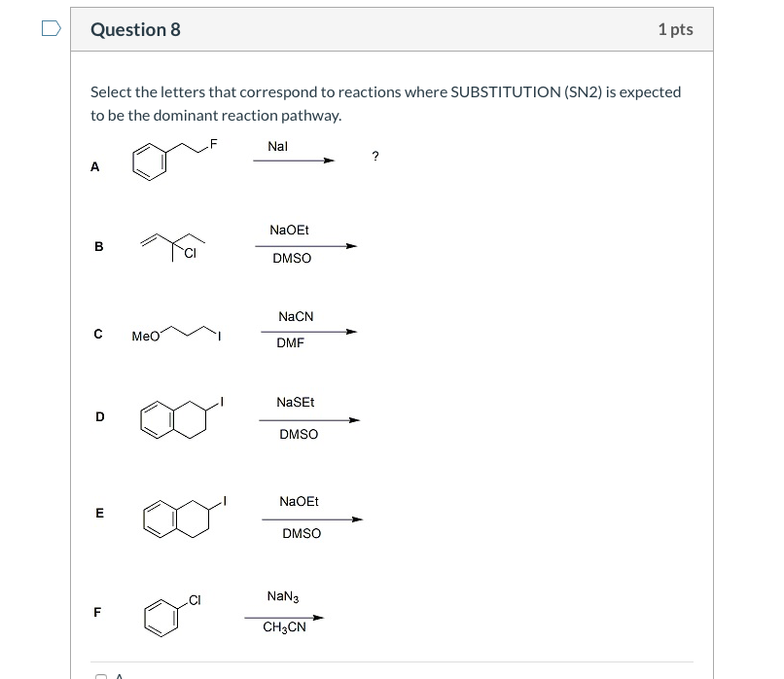Viewport: 784px width, 679px height.
Task: Click the 1 pts label
Action: pos(676,29)
